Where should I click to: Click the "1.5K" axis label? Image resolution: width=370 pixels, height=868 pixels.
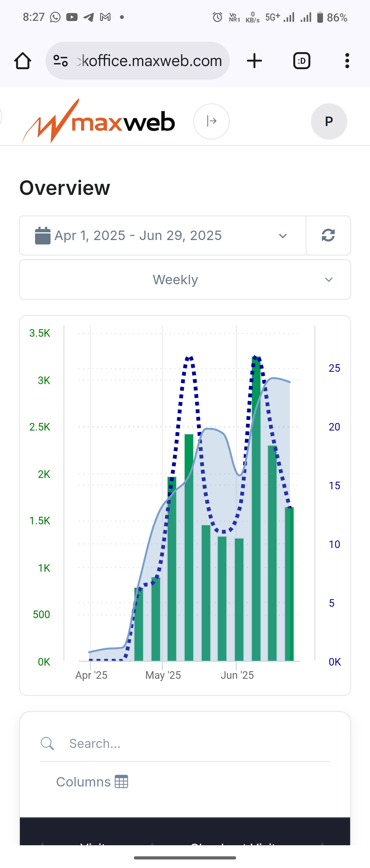pos(40,521)
